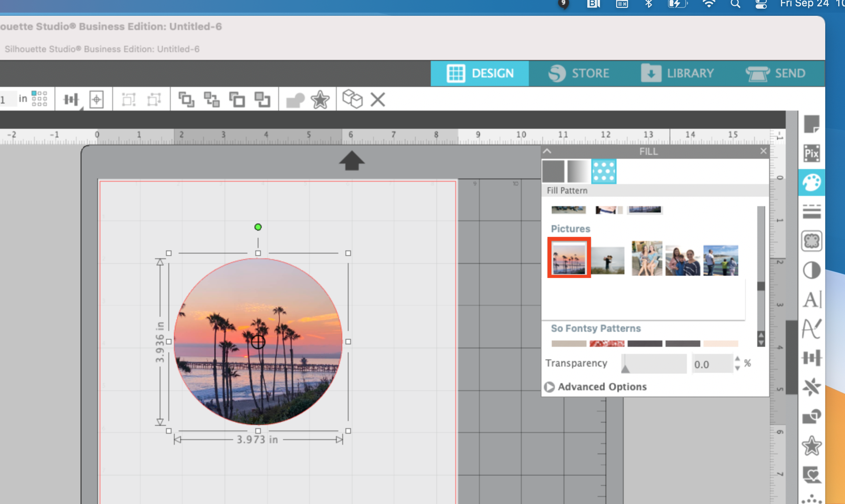The image size is (845, 504).
Task: Click the transparency increase stepper arrow
Action: click(737, 359)
